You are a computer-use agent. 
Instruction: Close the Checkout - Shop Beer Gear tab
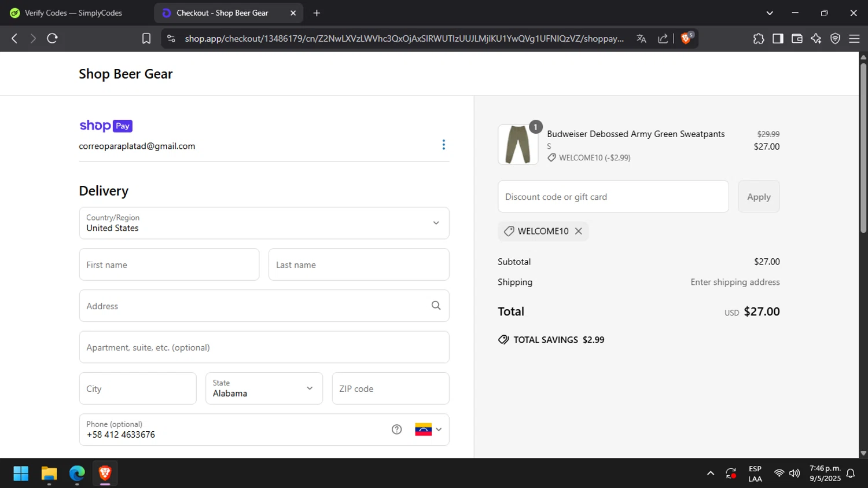click(x=293, y=13)
